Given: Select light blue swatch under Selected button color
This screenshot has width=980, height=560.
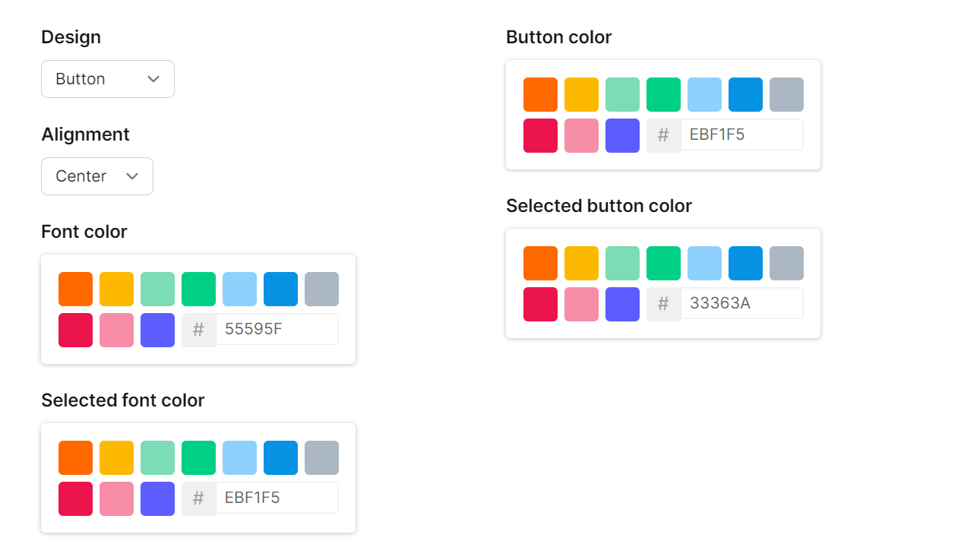Looking at the screenshot, I should 704,263.
